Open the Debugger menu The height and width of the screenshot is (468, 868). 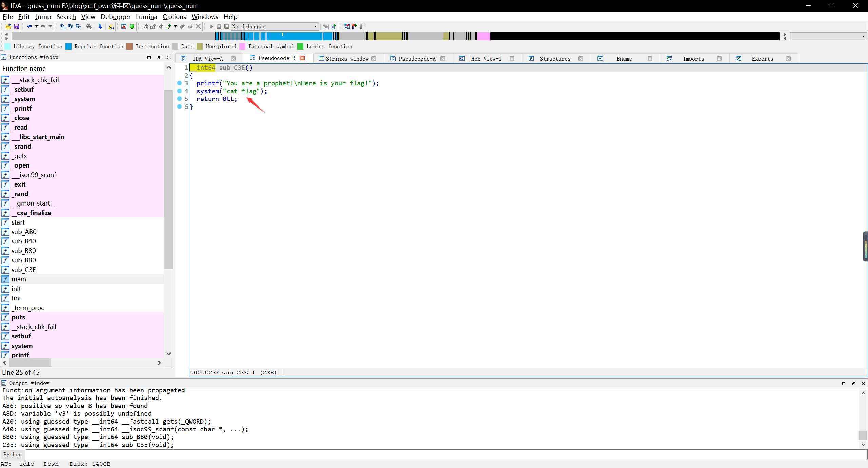(x=115, y=17)
